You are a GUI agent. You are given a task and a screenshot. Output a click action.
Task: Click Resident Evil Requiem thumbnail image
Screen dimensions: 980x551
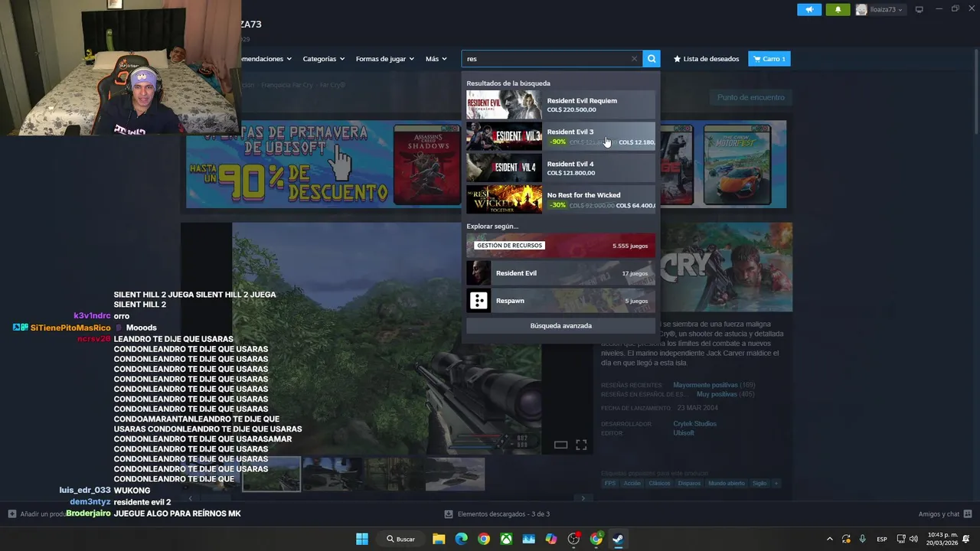(x=504, y=105)
